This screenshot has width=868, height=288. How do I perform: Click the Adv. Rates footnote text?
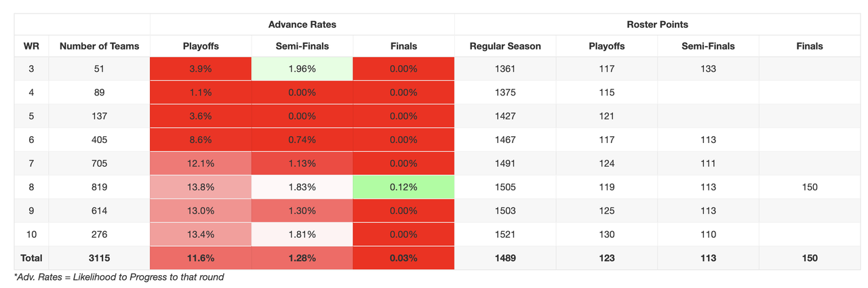pyautogui.click(x=119, y=277)
